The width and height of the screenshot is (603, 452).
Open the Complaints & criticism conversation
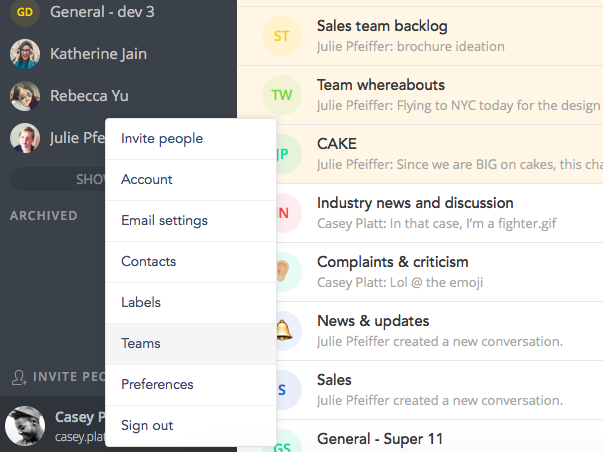pos(440,272)
